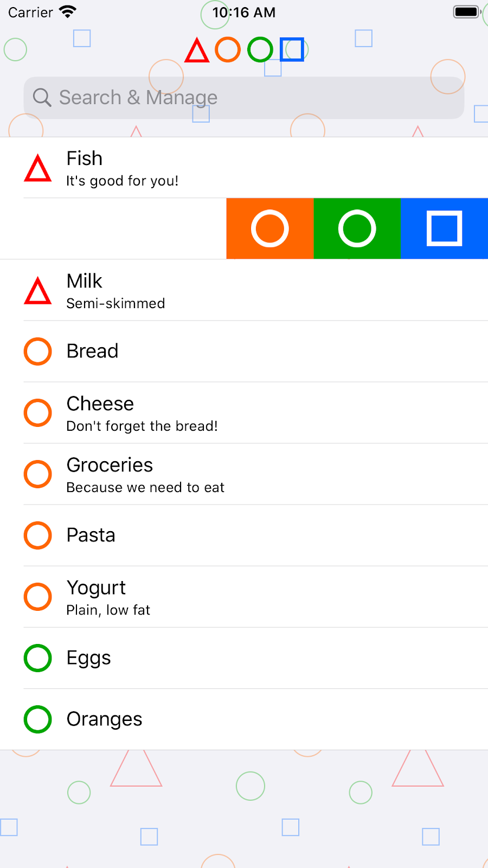Screen dimensions: 488x868
Task: Tap the green circle header filter icon
Action: (x=260, y=50)
